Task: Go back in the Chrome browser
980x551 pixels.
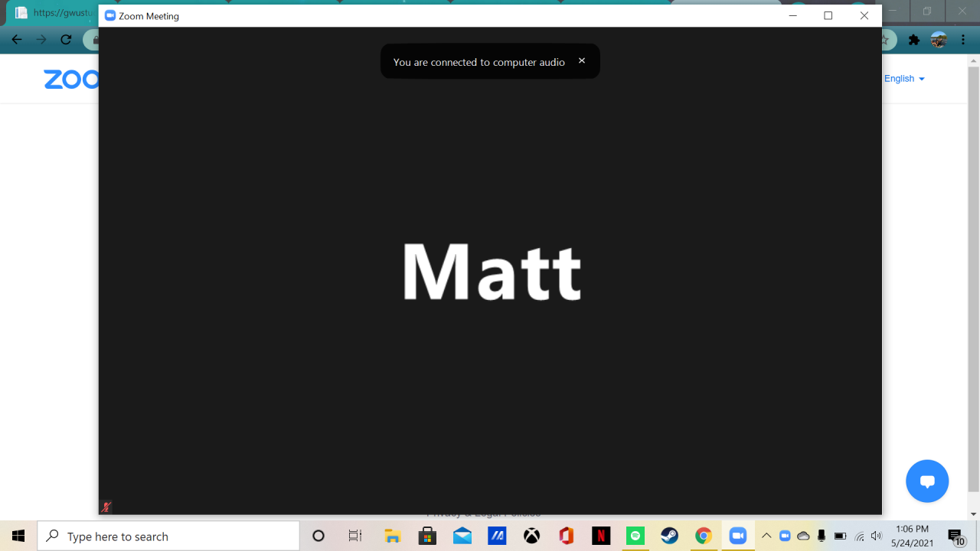Action: 17,40
